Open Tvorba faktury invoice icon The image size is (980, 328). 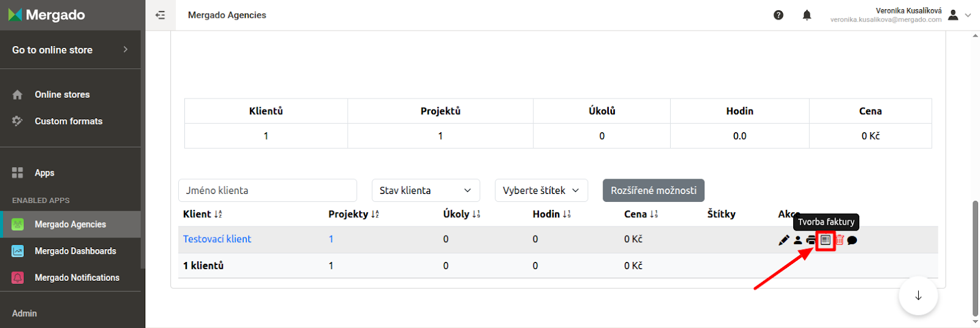pyautogui.click(x=826, y=240)
